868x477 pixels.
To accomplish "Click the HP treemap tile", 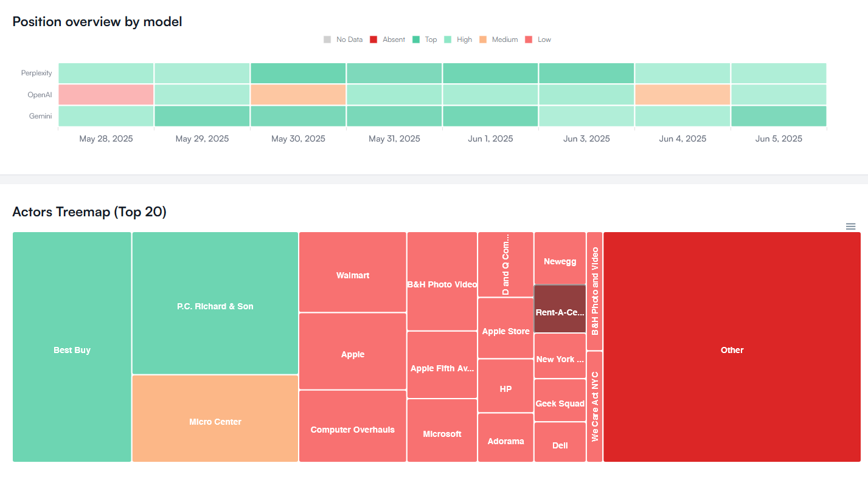I will point(505,386).
